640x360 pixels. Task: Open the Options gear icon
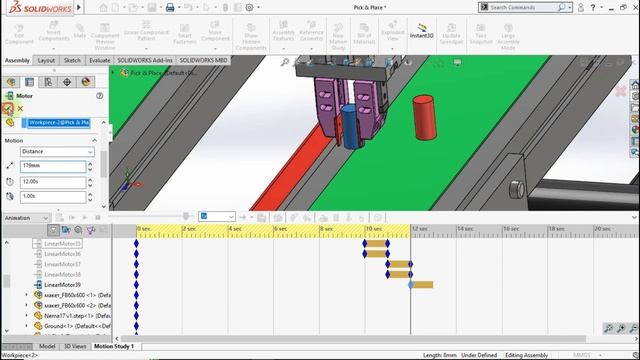pyautogui.click(x=249, y=7)
